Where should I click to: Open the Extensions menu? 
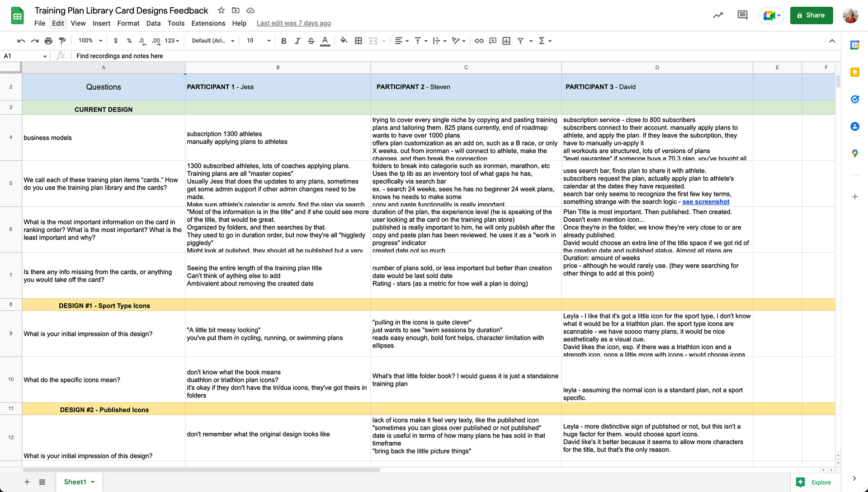coord(208,23)
